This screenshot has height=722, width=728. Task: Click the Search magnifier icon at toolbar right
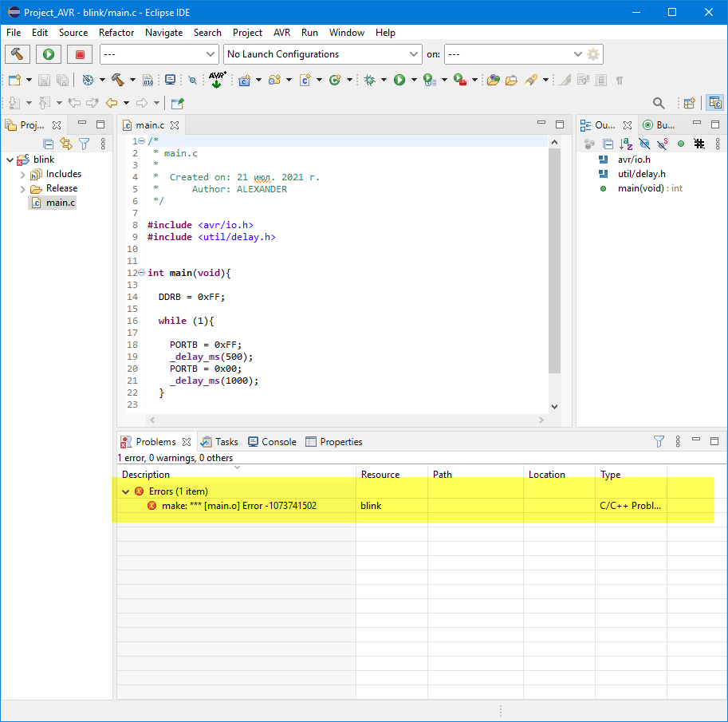point(659,103)
